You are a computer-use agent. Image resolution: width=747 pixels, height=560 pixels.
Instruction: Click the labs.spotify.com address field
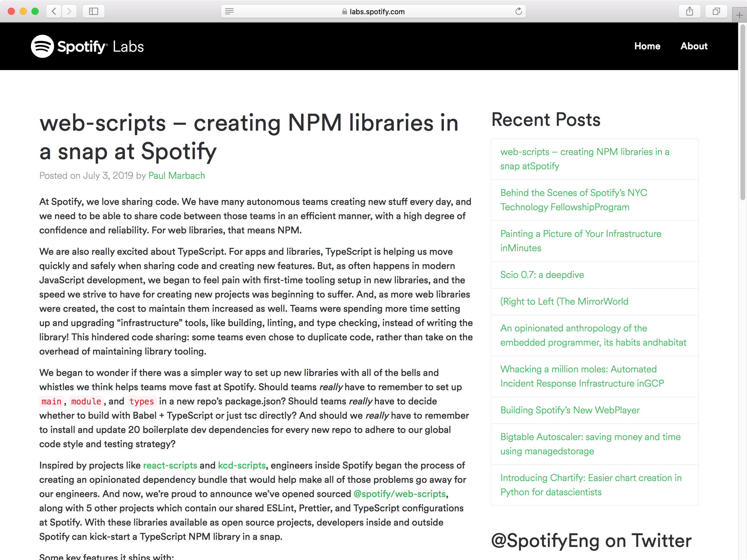pyautogui.click(x=373, y=12)
